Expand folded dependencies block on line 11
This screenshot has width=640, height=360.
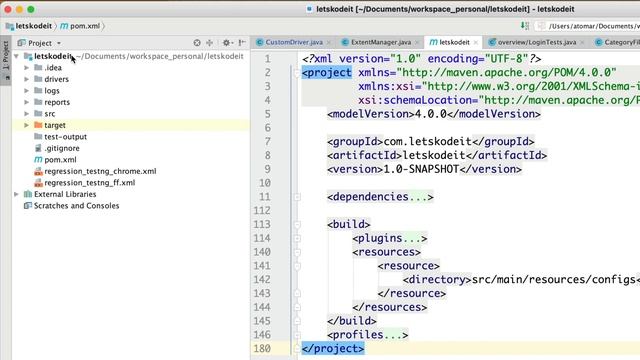coord(297,197)
